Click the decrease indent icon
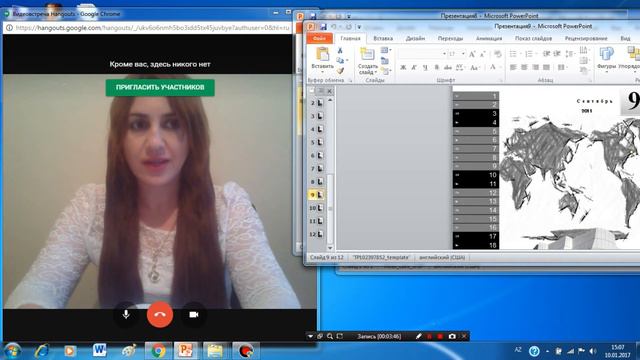This screenshot has height=360, width=640. coord(546,54)
